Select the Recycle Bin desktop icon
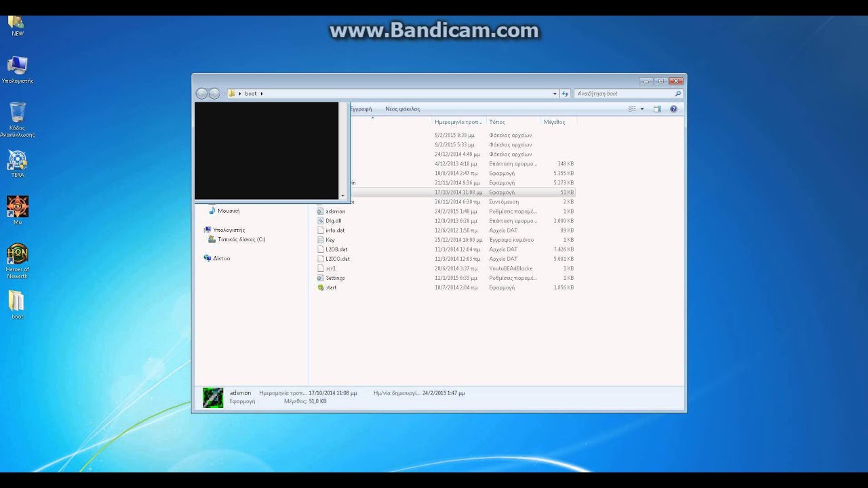Image resolution: width=868 pixels, height=488 pixels. 18,112
